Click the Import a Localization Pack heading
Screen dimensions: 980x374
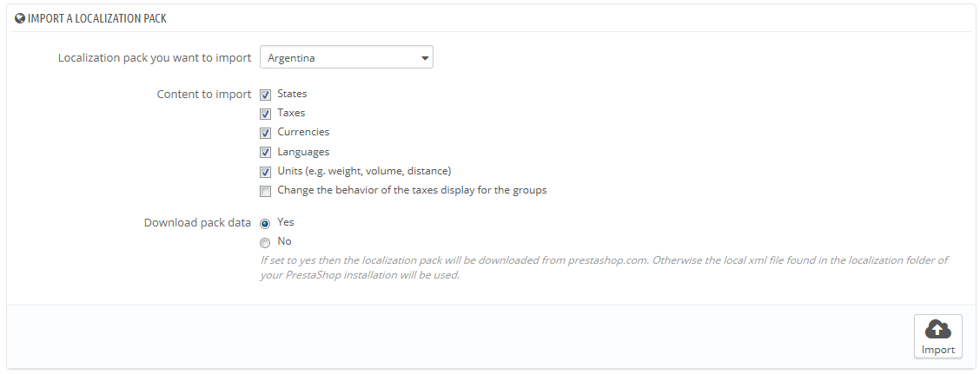[96, 18]
